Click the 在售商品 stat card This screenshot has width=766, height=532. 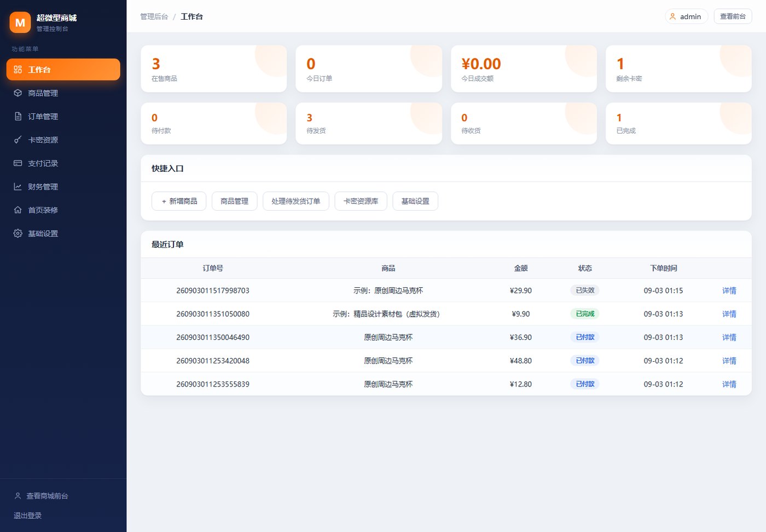tap(214, 69)
